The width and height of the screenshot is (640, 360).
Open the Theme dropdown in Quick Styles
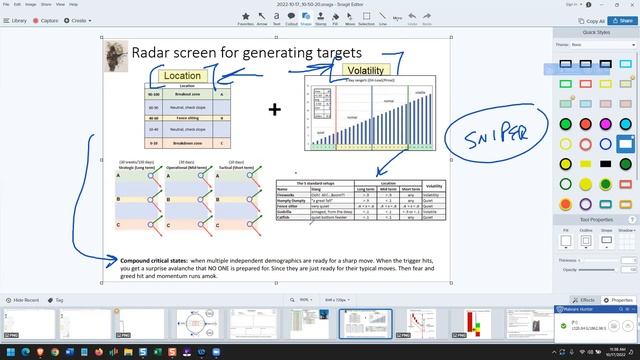tap(603, 44)
